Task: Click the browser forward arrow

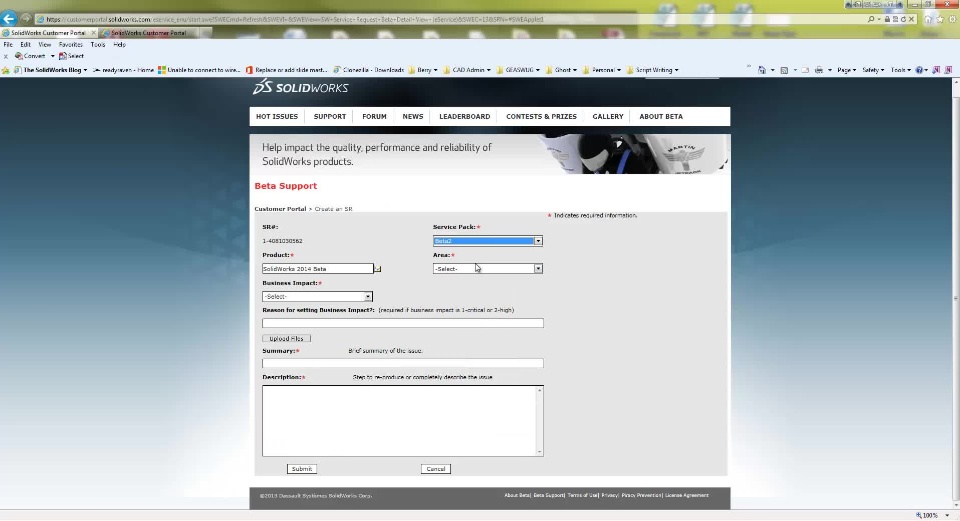Action: [26, 19]
